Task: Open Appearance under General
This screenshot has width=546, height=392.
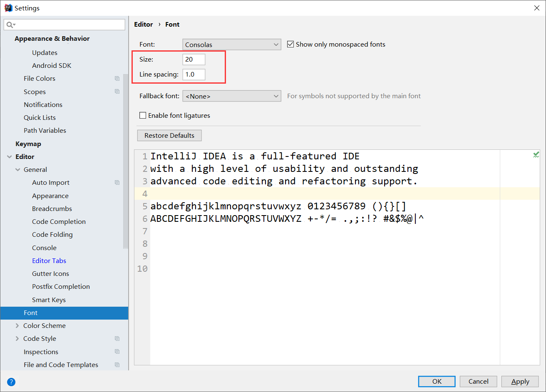Action: [x=50, y=196]
